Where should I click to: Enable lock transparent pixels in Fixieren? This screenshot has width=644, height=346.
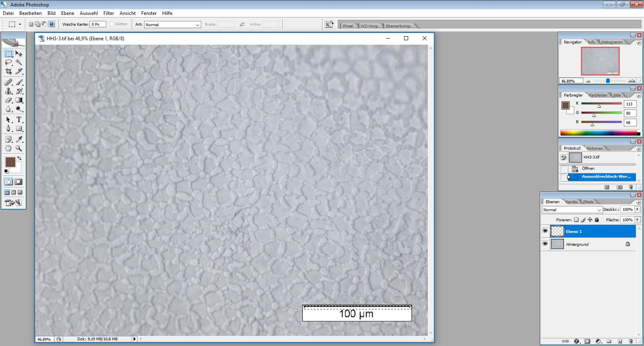click(576, 220)
